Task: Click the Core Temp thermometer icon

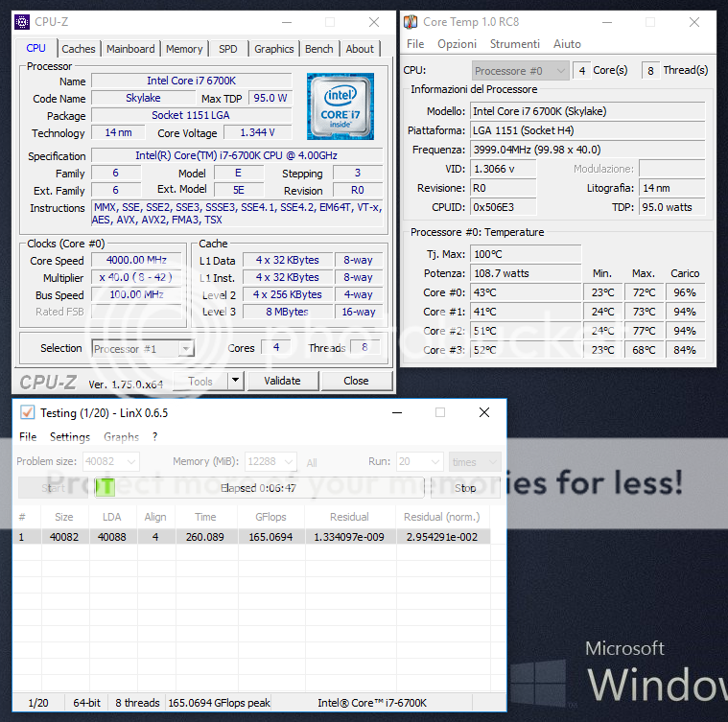Action: coord(411,22)
